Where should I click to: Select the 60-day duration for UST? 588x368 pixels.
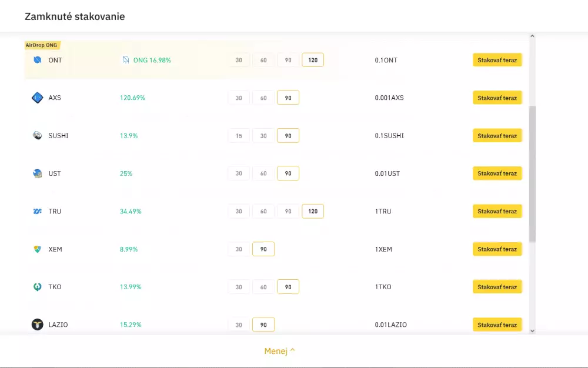tap(263, 173)
